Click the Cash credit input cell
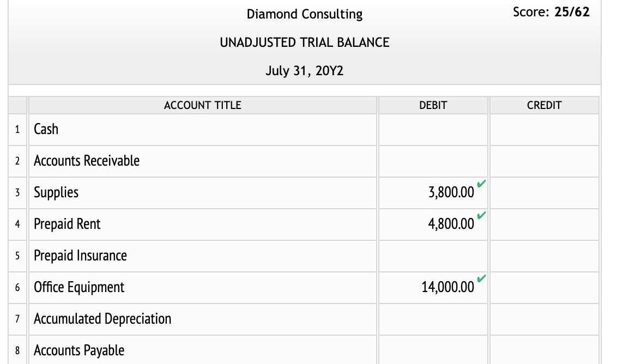 pos(544,129)
